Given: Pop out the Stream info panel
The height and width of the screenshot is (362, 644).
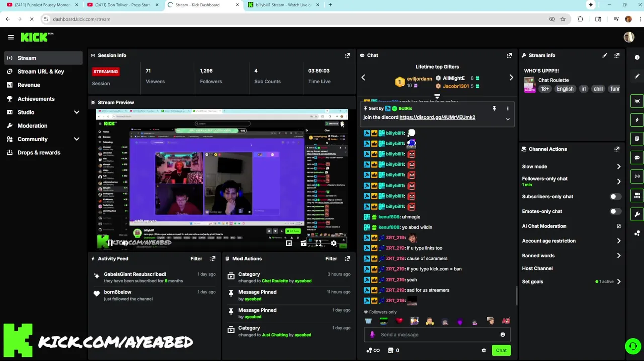Looking at the screenshot, I should click(x=617, y=55).
